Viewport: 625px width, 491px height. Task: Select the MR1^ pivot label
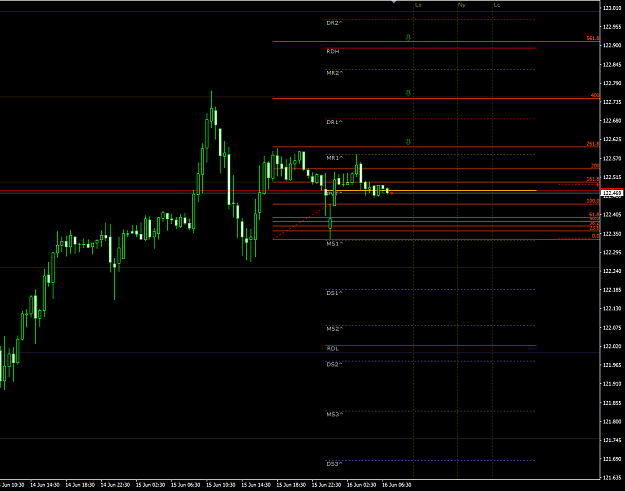(x=335, y=158)
